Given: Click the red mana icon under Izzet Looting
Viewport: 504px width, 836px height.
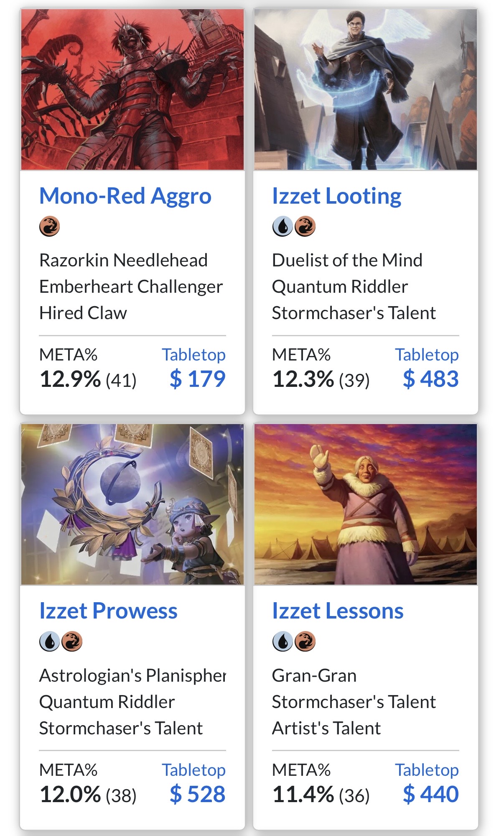Looking at the screenshot, I should click(x=305, y=227).
